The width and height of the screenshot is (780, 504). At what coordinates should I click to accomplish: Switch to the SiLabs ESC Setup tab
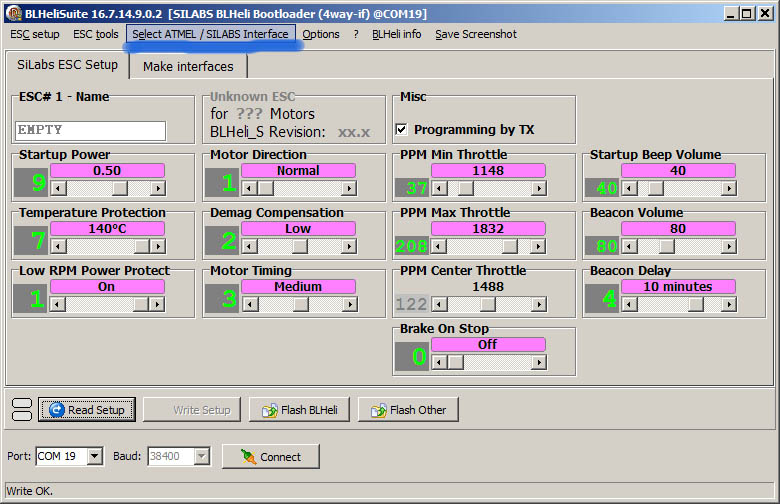(x=68, y=65)
